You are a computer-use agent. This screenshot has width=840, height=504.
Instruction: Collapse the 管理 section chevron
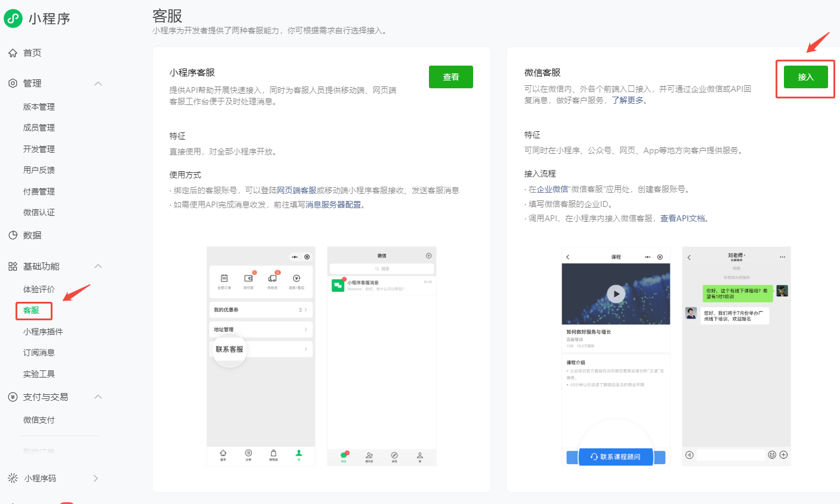tap(98, 84)
